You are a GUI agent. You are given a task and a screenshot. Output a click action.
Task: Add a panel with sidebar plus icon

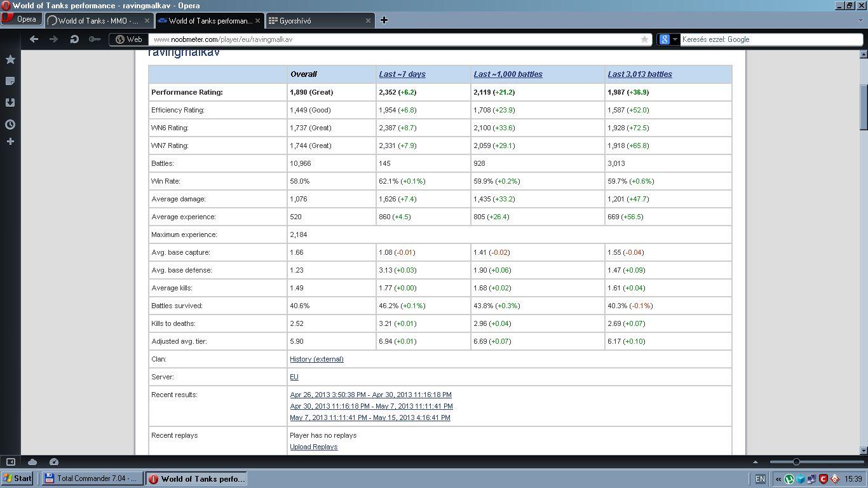pos(10,141)
